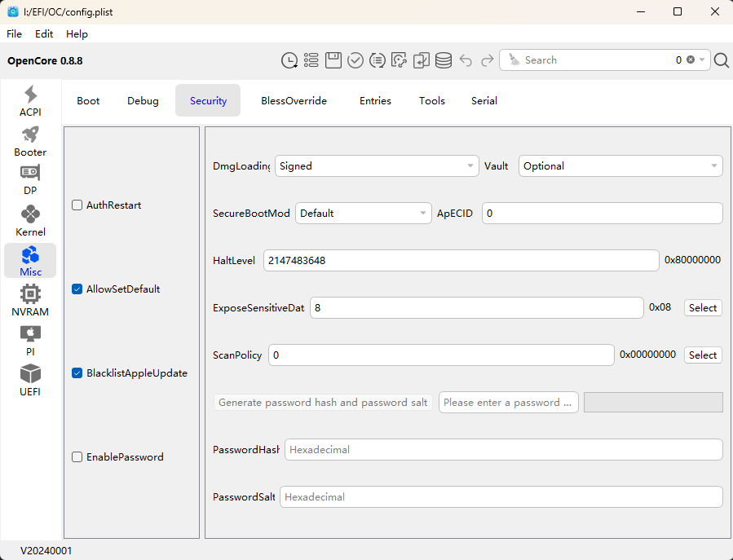
Task: Click Generate password hash and salt button
Action: tap(323, 403)
